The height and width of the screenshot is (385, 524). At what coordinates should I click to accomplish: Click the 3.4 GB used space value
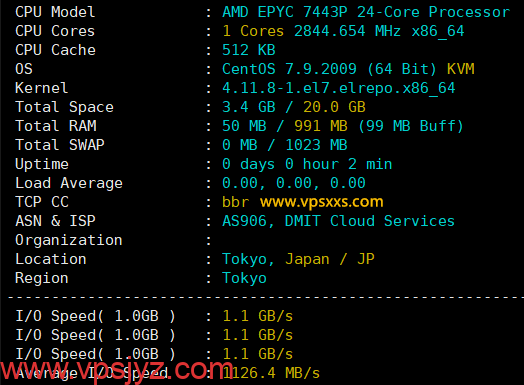pyautogui.click(x=249, y=107)
